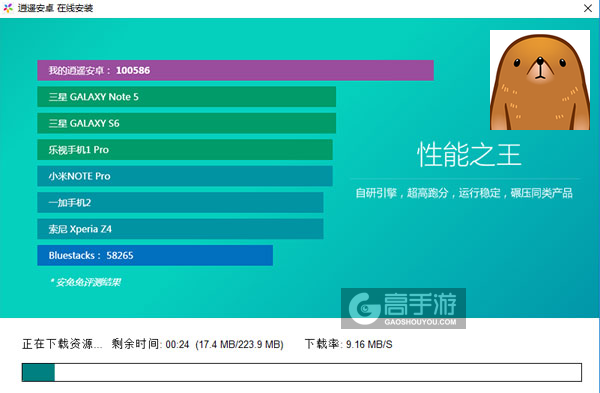
Task: Click the 索尼 Xperia Z4 bar
Action: [x=180, y=229]
